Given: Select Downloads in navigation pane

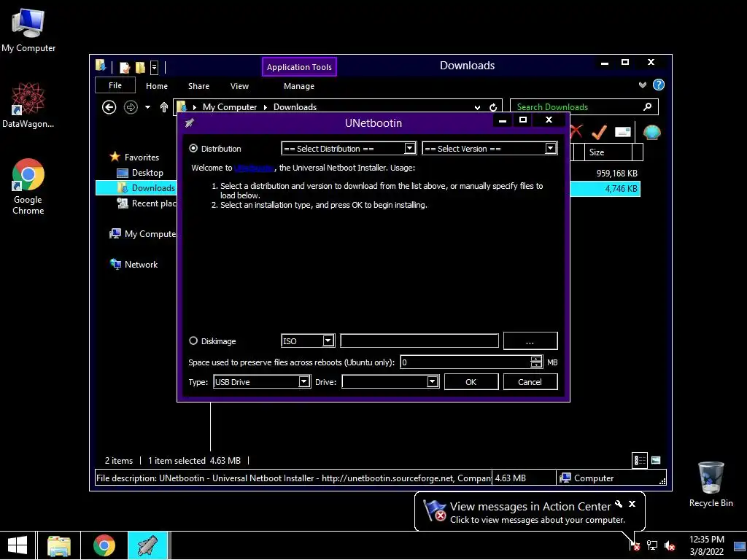Looking at the screenshot, I should point(136,188).
